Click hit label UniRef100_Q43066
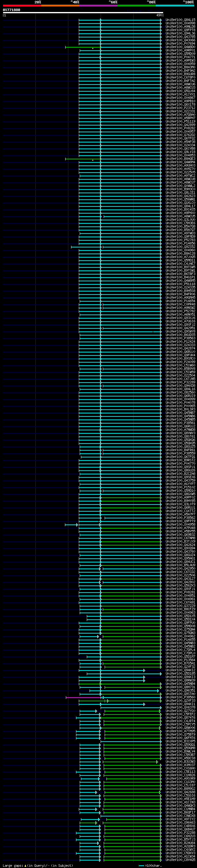The image size is (197, 868). coord(180,40)
